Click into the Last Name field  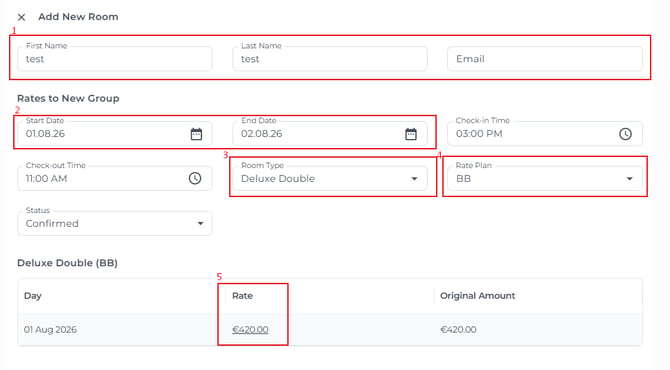point(329,59)
